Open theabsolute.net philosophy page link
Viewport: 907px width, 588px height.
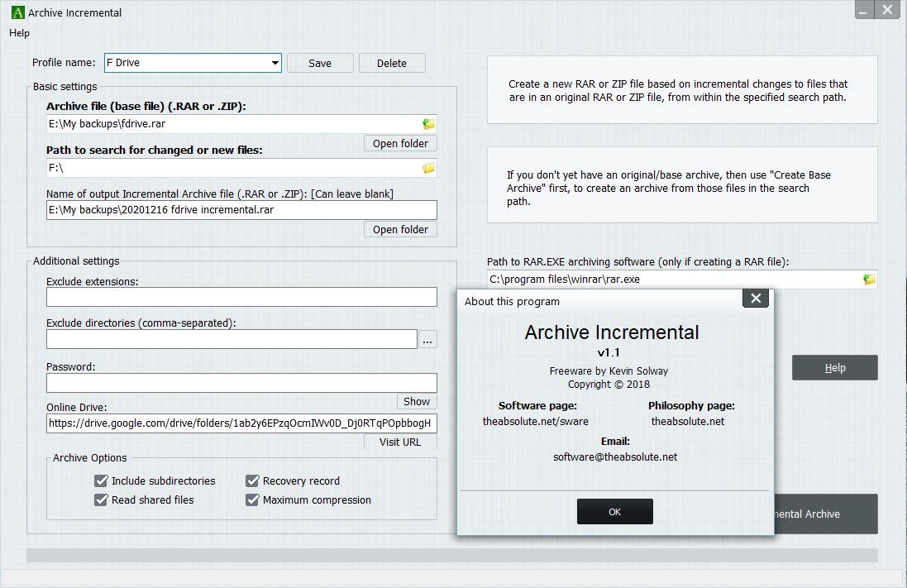(x=688, y=421)
